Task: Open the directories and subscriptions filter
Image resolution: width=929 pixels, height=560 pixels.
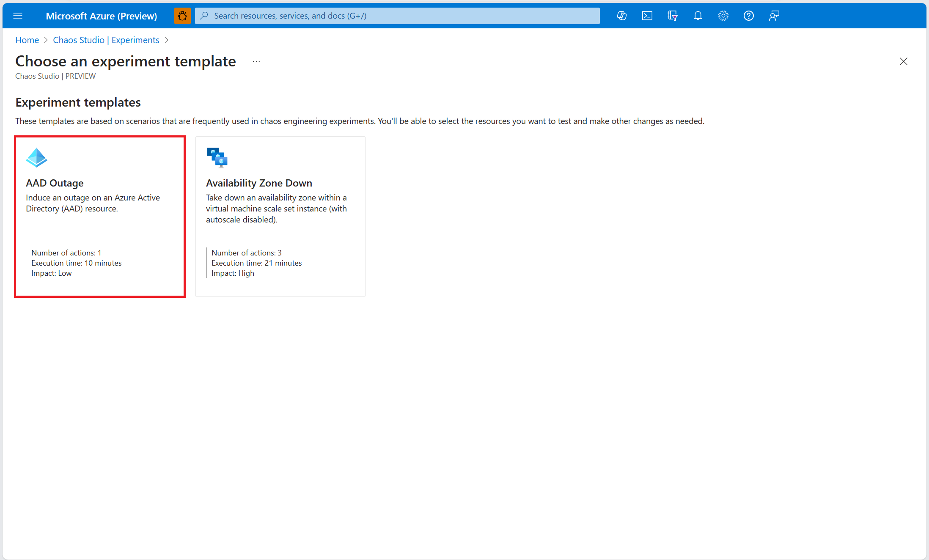Action: click(x=673, y=16)
